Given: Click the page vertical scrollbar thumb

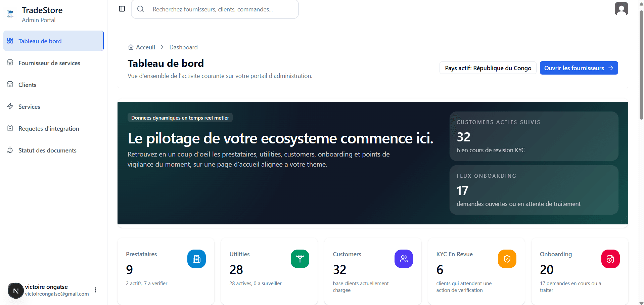Looking at the screenshot, I should click(x=641, y=65).
